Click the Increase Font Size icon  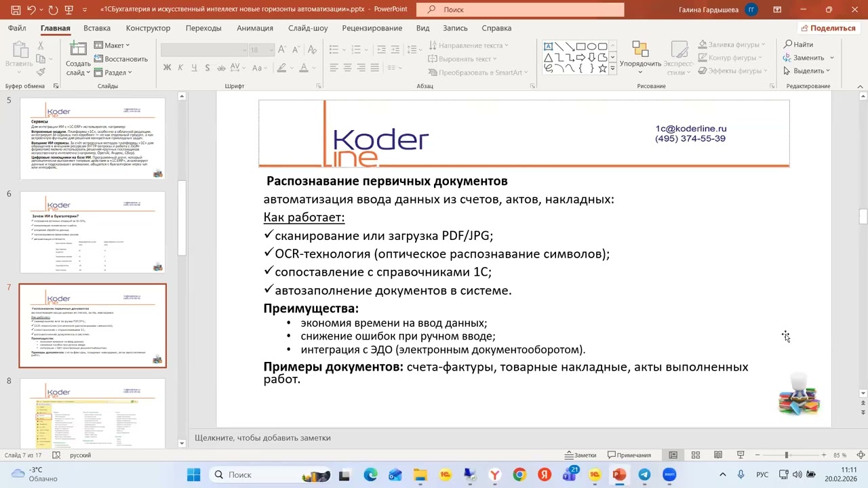click(281, 50)
